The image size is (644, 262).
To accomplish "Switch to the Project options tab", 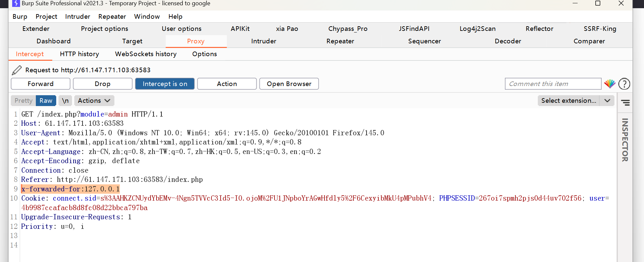I will (105, 29).
